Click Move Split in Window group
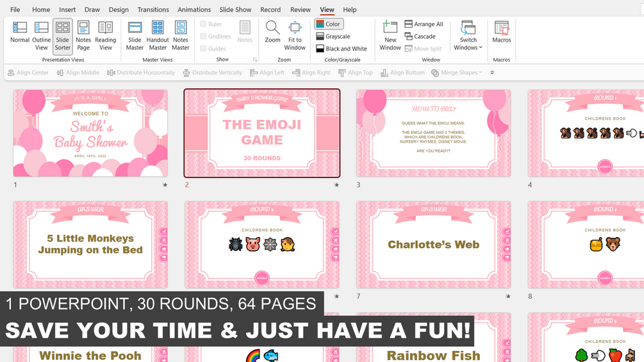The image size is (644, 362). [x=424, y=49]
